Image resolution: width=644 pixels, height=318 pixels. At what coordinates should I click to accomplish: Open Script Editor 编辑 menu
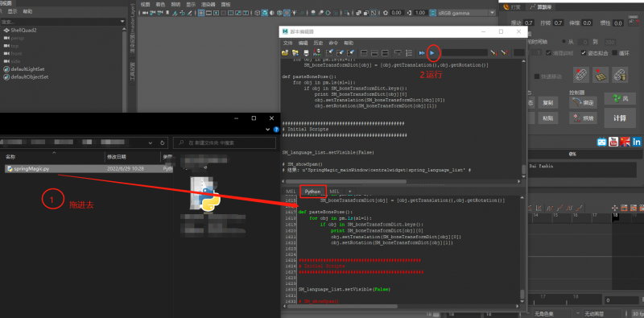click(303, 43)
